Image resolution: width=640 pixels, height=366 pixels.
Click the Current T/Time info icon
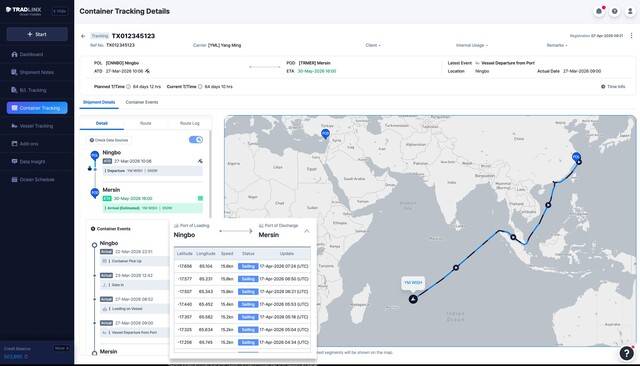[x=200, y=87]
